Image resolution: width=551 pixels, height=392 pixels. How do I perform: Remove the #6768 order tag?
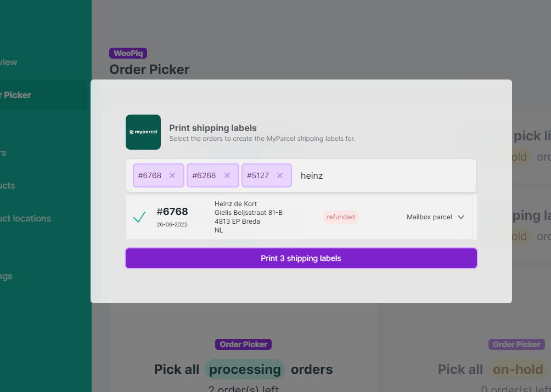pyautogui.click(x=172, y=175)
